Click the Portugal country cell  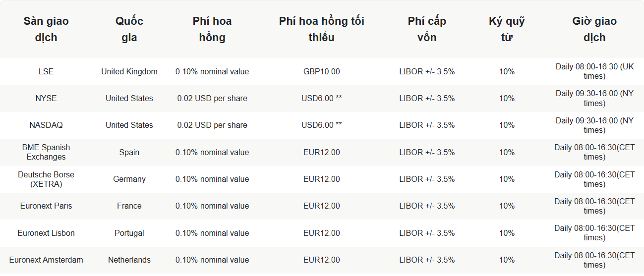129,233
